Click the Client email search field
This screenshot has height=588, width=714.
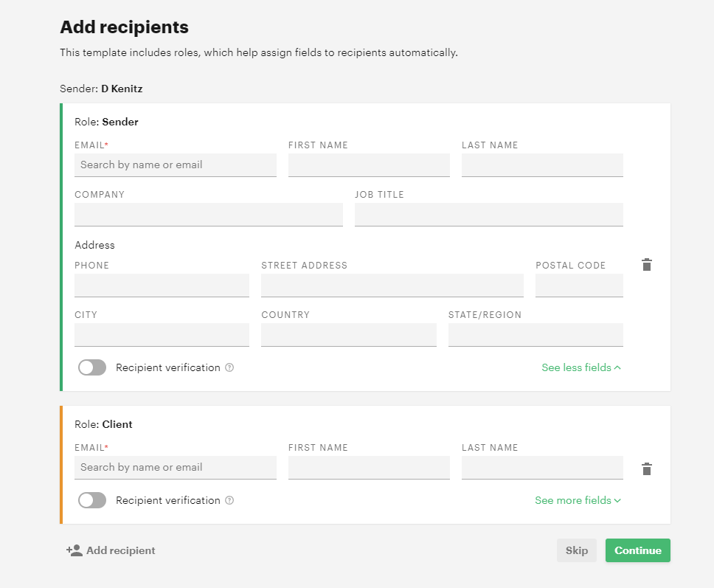176,467
